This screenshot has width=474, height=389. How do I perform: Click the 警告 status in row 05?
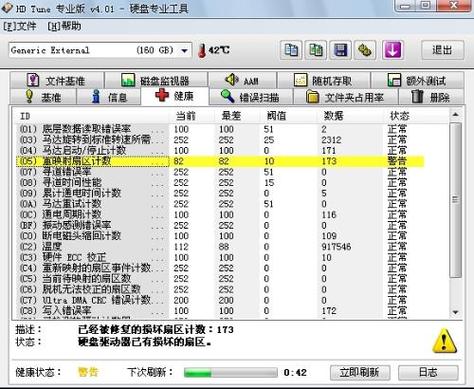pos(397,161)
